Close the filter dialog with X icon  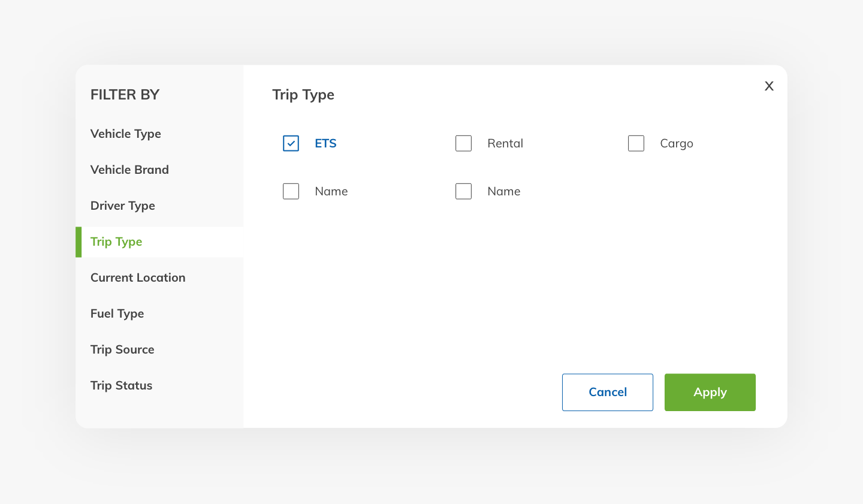click(x=769, y=86)
